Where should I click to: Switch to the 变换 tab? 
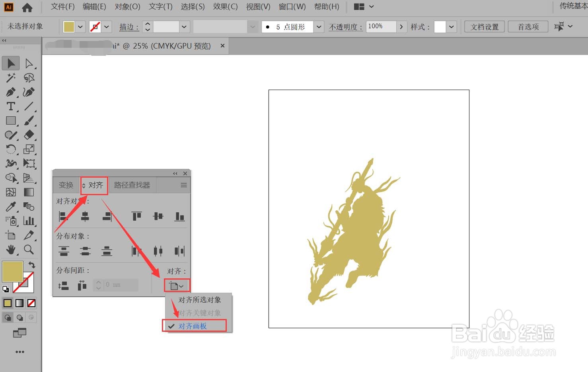tap(66, 185)
